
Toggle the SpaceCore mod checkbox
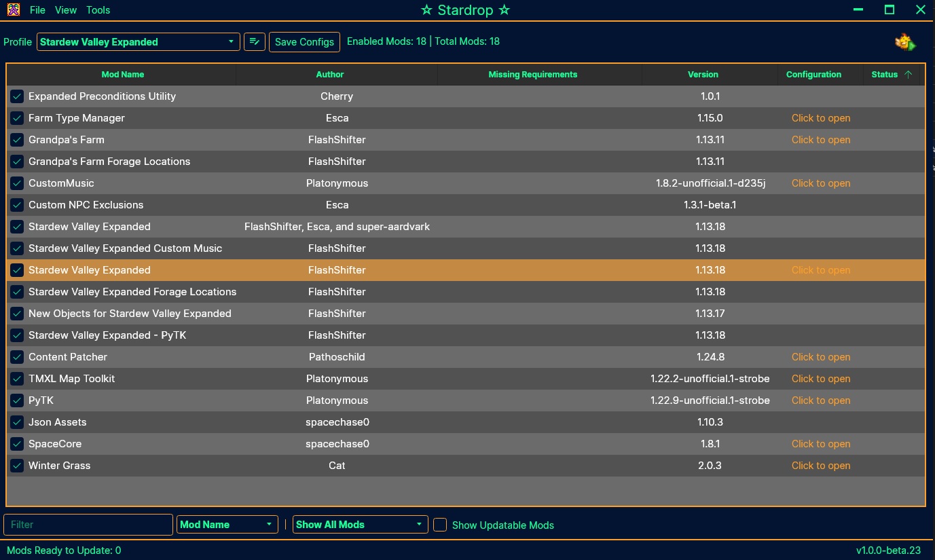[x=17, y=444]
